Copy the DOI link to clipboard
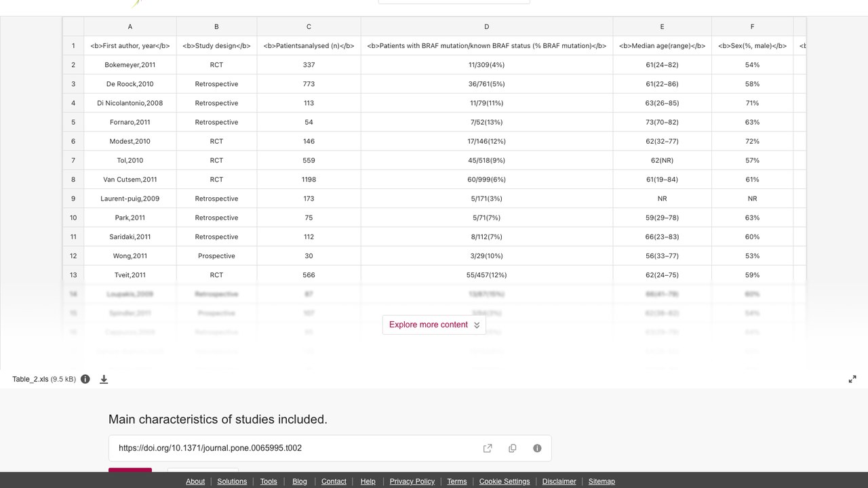The image size is (868, 488). point(513,448)
